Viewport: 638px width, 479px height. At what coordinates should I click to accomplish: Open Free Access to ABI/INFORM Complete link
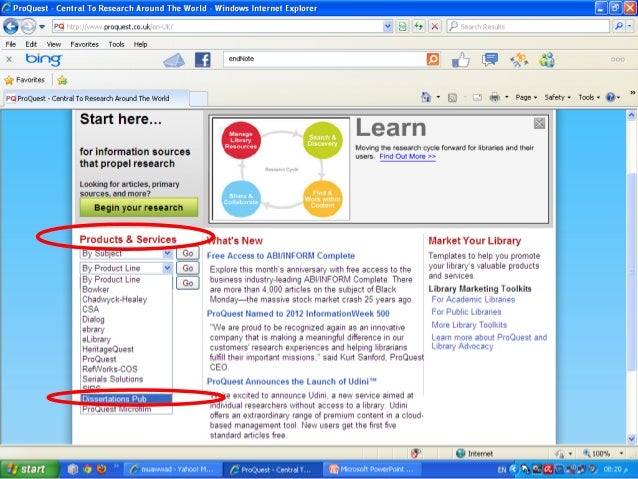pos(281,256)
